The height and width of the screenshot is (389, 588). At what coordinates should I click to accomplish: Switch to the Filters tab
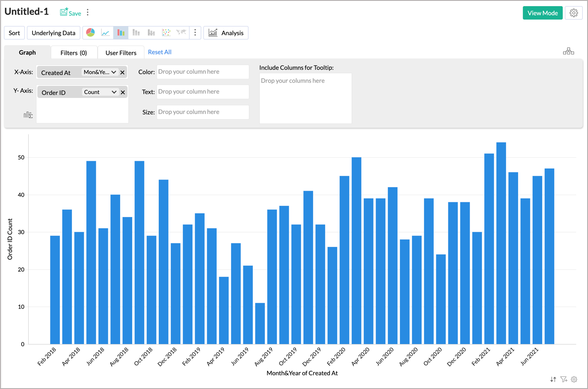coord(74,52)
